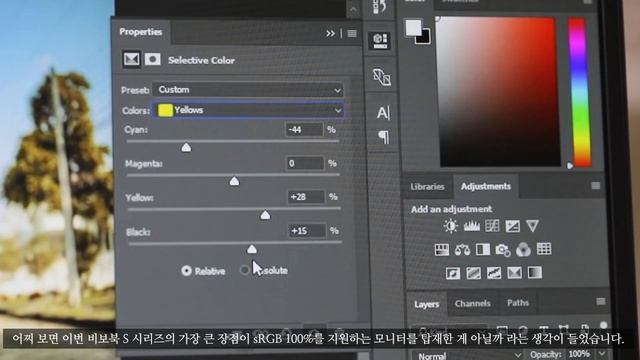This screenshot has width=640, height=360.
Task: Add a Hue/Saturation adjustment
Action: 442,250
